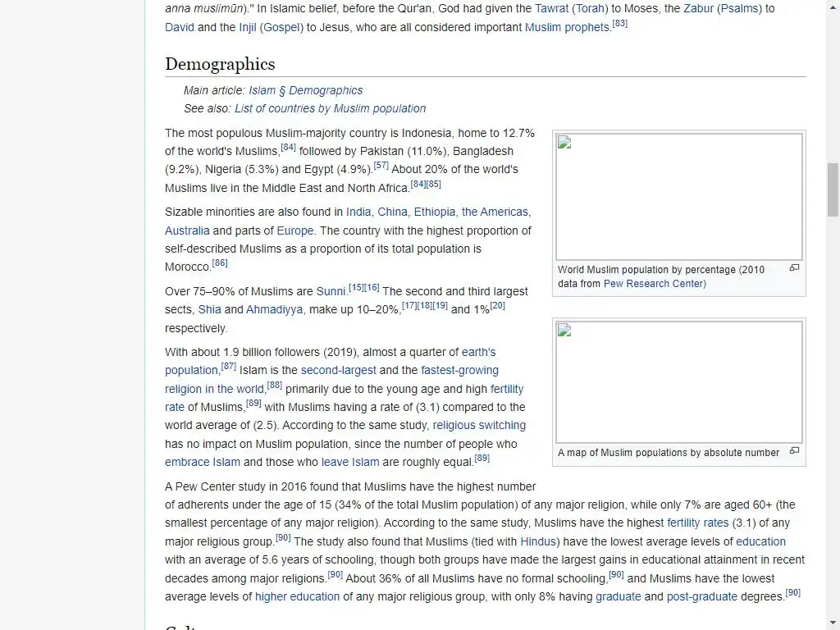Jump to citation 20 after 1%
The width and height of the screenshot is (840, 630).
(498, 306)
